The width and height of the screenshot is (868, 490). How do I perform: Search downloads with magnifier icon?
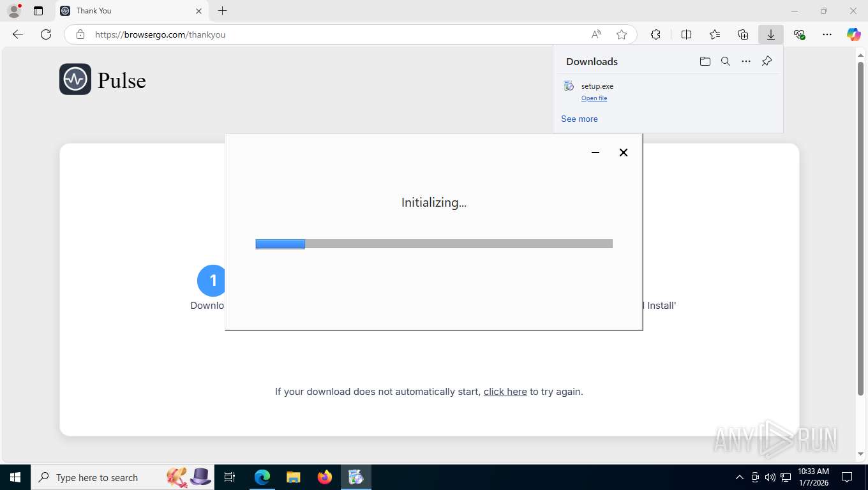(x=726, y=61)
